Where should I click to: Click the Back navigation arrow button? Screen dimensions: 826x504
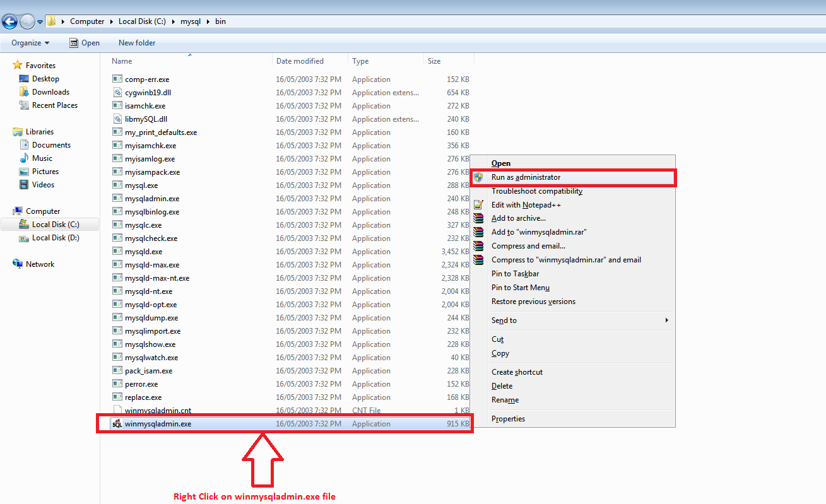tap(9, 21)
